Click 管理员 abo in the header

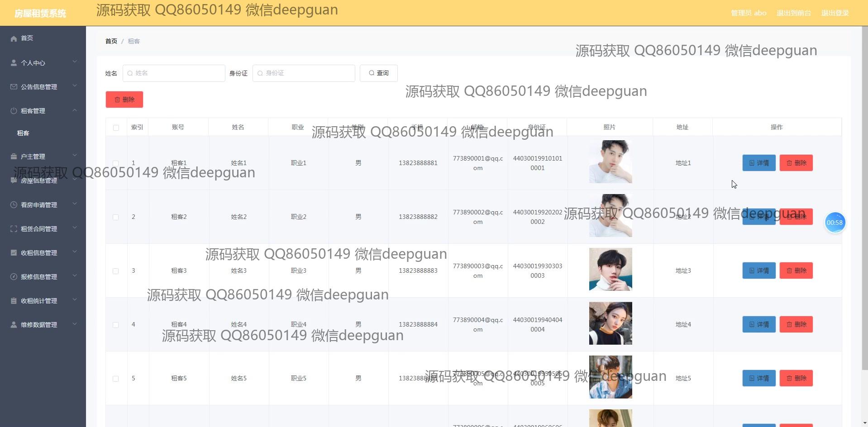click(x=749, y=13)
